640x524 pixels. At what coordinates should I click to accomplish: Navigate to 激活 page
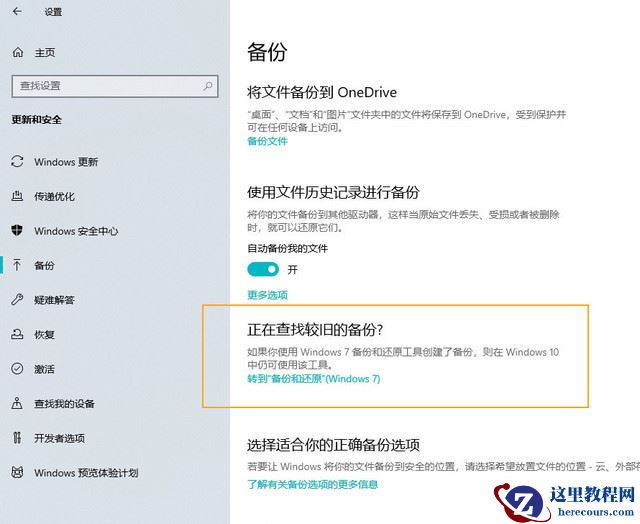[x=44, y=369]
